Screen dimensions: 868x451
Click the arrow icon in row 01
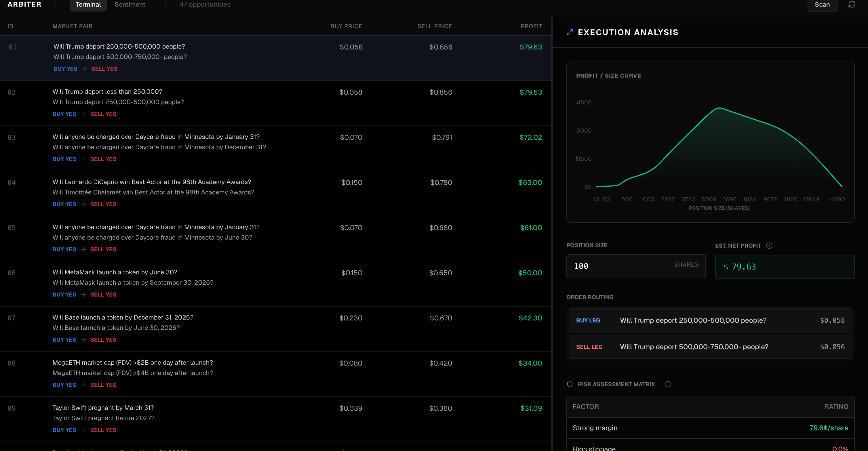pos(84,69)
